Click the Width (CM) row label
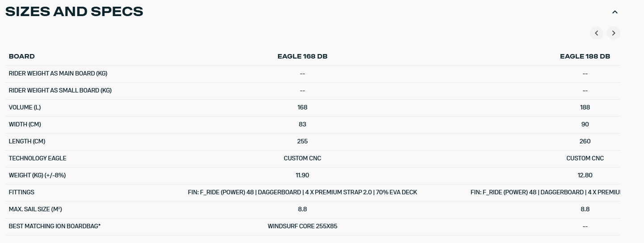Image resolution: width=644 pixels, height=243 pixels. point(25,124)
